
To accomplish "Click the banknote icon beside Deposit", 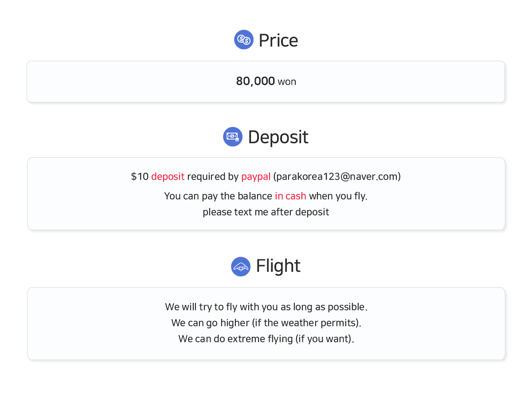I will click(233, 137).
